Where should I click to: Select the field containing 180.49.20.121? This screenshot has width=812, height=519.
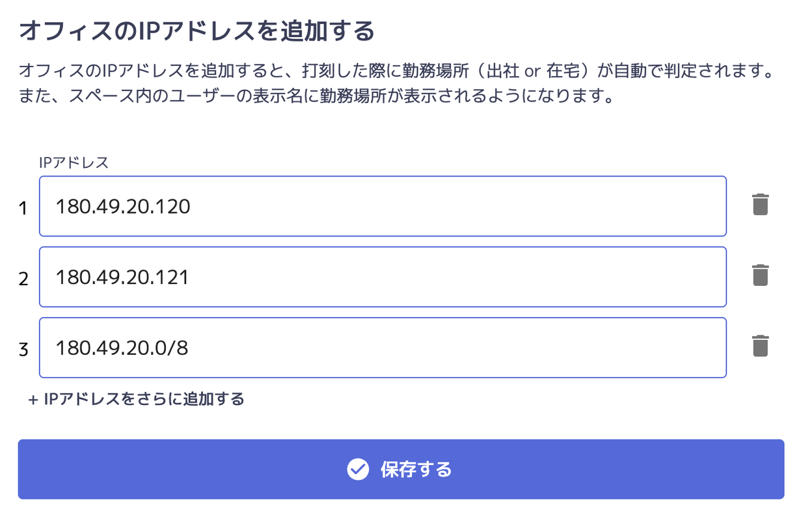click(383, 277)
